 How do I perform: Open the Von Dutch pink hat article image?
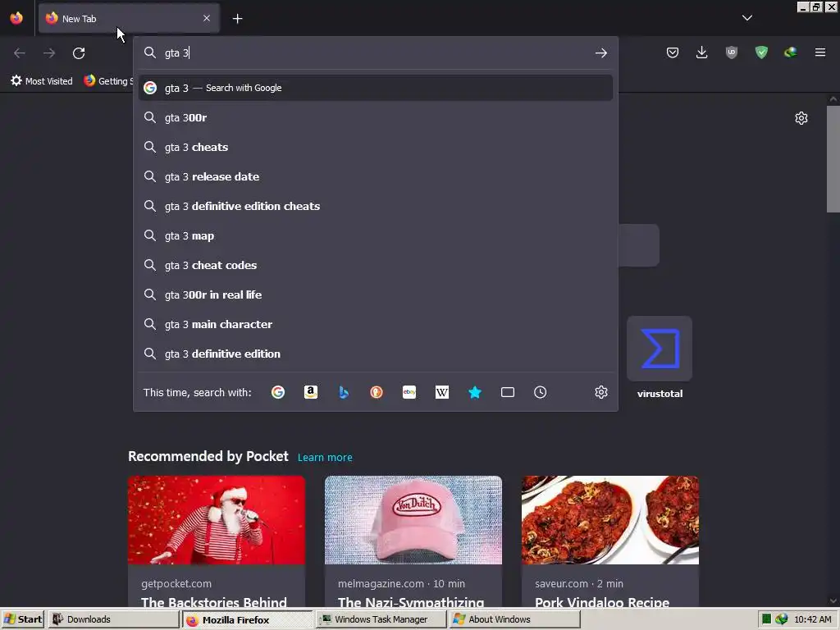tap(413, 520)
